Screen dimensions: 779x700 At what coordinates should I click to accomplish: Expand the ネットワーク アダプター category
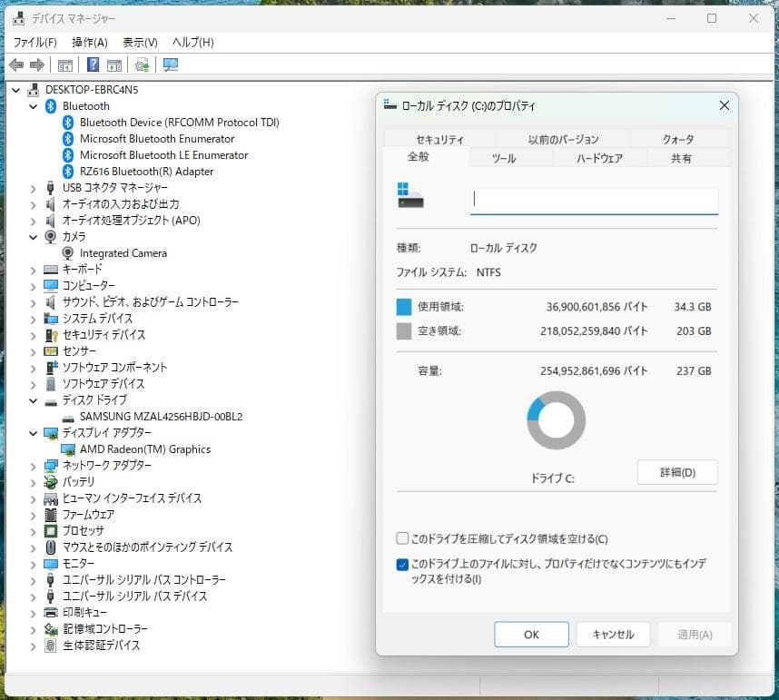(x=33, y=465)
